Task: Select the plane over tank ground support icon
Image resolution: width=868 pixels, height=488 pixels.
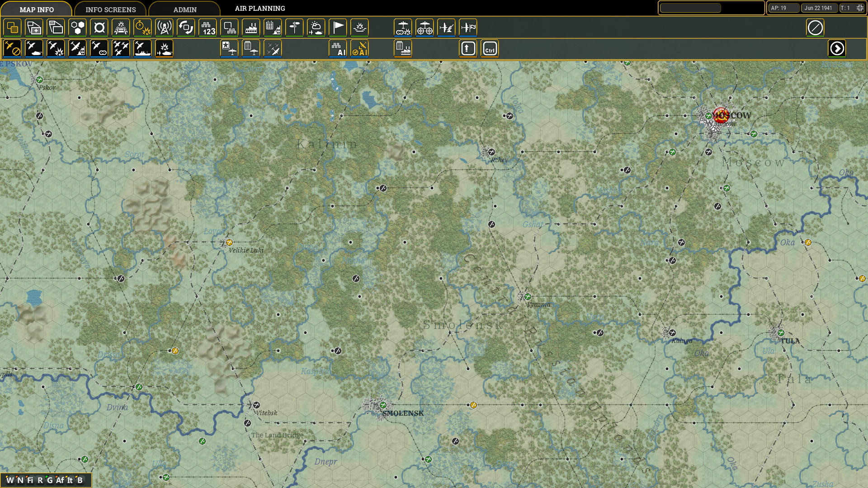Action: point(34,48)
